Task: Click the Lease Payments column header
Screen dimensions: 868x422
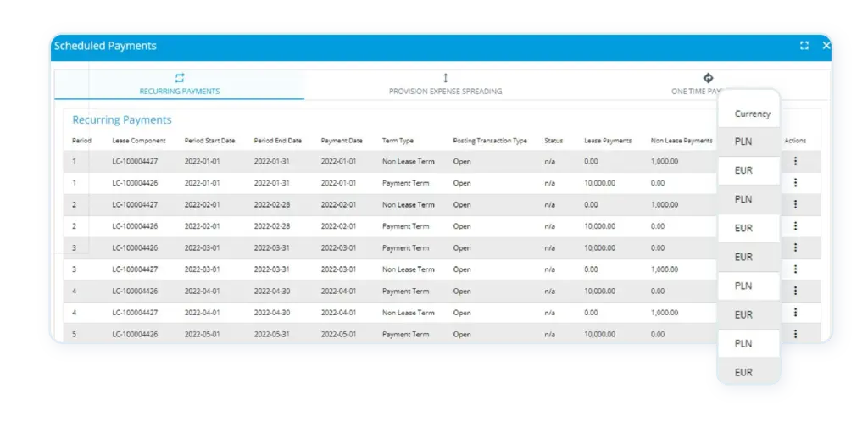Action: coord(608,141)
